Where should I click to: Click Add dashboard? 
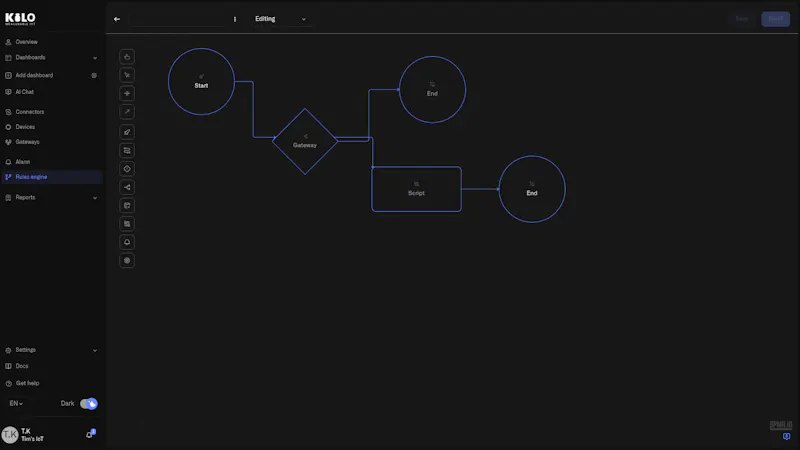click(x=34, y=76)
